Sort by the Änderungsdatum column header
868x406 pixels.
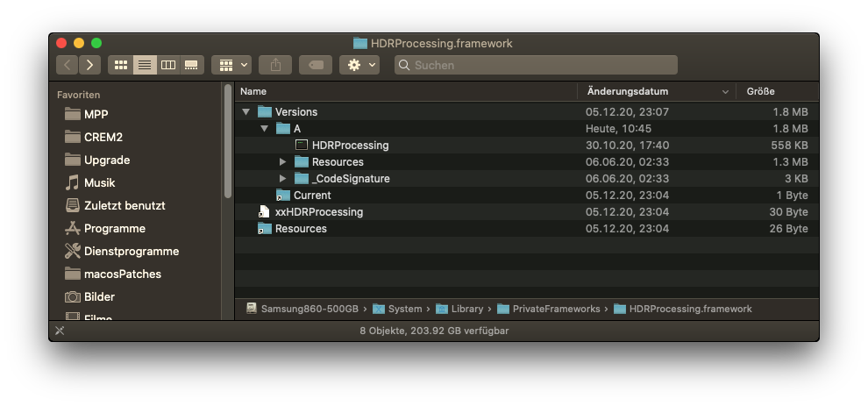(628, 91)
